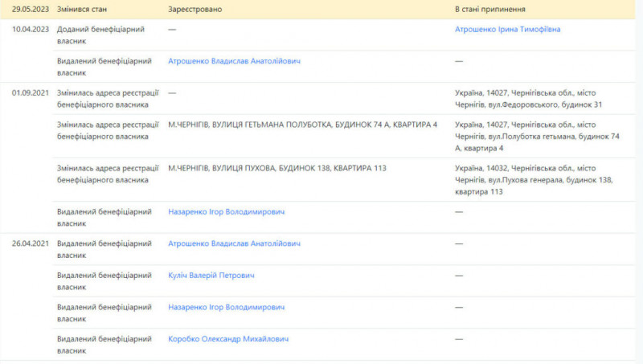
Task: Open Атрошенко Ірина Тимофіївна profile link
Action: [x=507, y=30]
